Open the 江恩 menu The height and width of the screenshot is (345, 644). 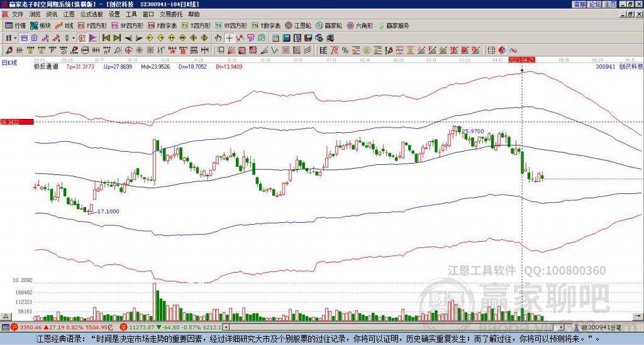coord(69,14)
